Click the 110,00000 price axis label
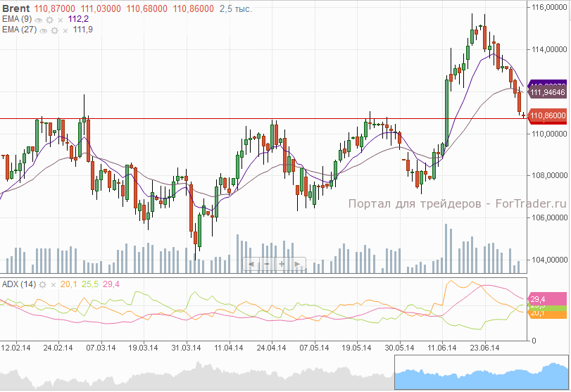The image size is (571, 392). pos(549,134)
